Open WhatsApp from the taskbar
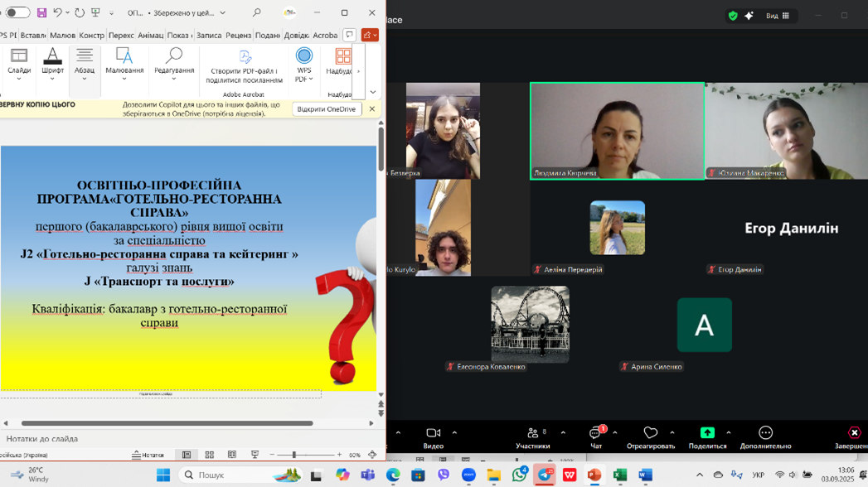 519,475
